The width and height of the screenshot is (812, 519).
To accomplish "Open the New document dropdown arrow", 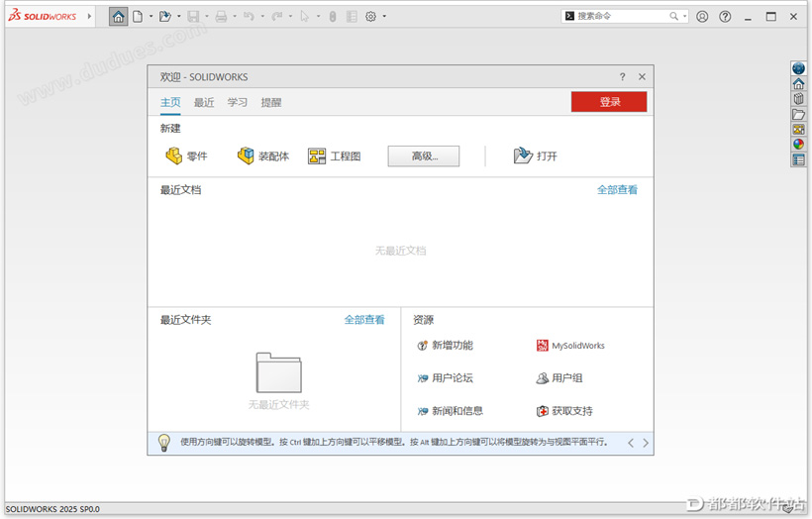I will pos(151,17).
